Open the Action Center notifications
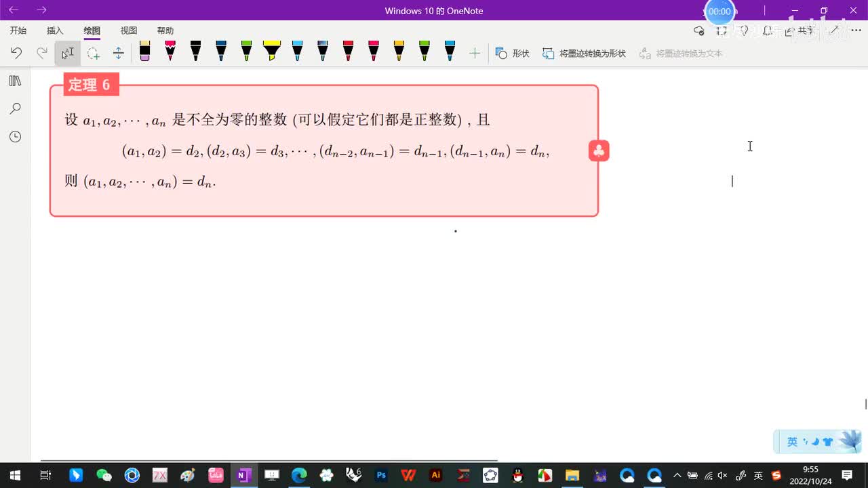The width and height of the screenshot is (868, 488). [847, 476]
